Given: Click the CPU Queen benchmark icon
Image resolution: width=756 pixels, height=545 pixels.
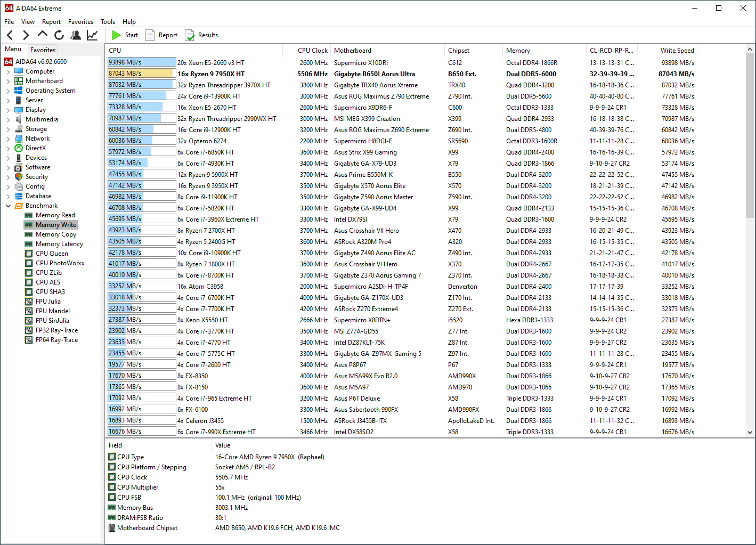Looking at the screenshot, I should click(29, 254).
